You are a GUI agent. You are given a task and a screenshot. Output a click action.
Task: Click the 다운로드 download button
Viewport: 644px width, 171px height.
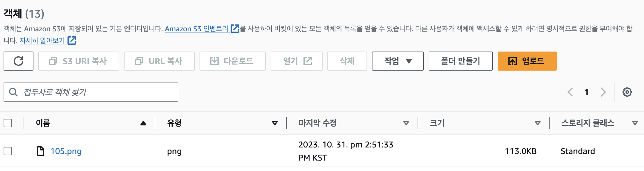coord(232,61)
